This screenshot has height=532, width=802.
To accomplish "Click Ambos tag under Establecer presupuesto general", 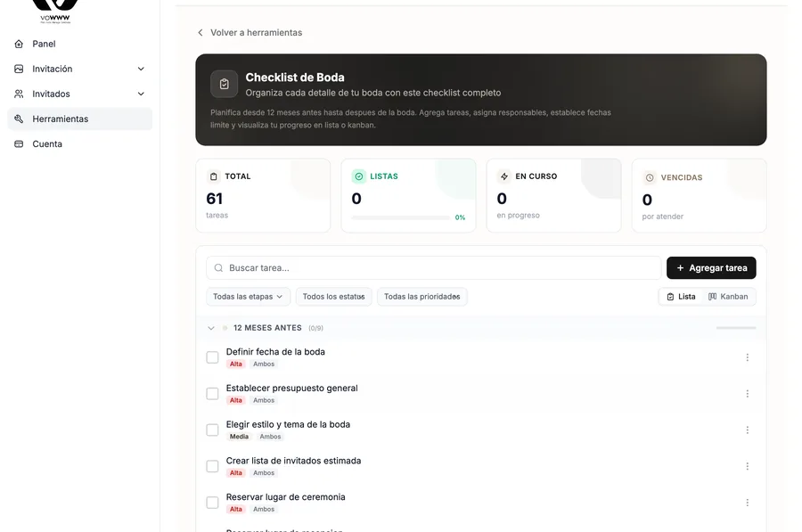I will point(264,400).
